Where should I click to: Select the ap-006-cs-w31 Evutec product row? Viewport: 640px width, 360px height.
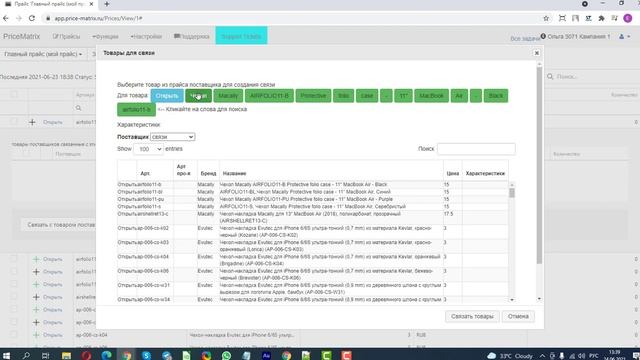coord(313,289)
